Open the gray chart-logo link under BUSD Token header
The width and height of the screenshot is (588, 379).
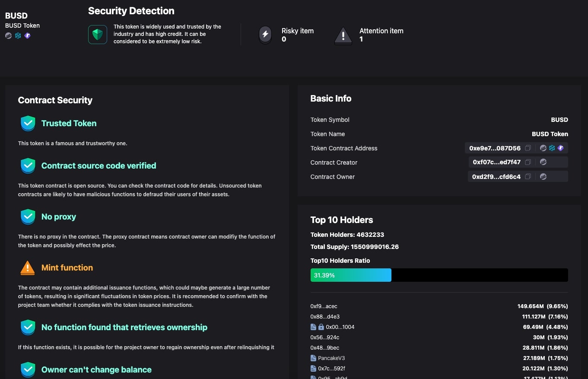tap(9, 35)
